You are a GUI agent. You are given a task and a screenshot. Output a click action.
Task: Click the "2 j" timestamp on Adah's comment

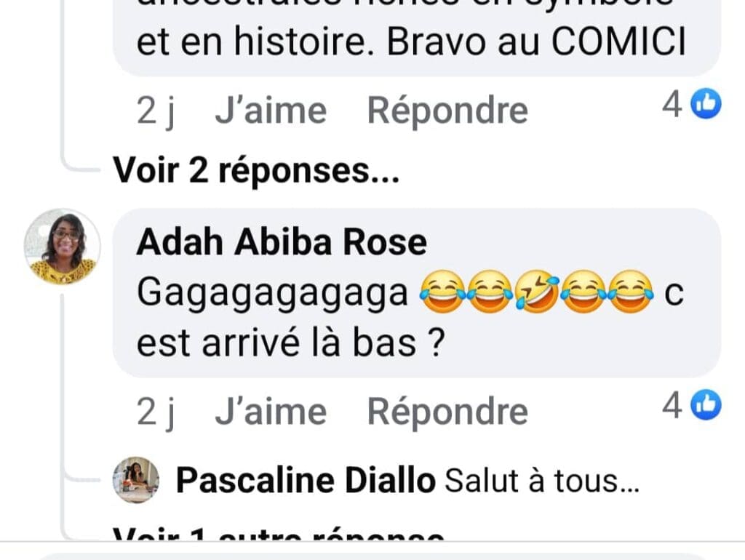[x=156, y=412]
